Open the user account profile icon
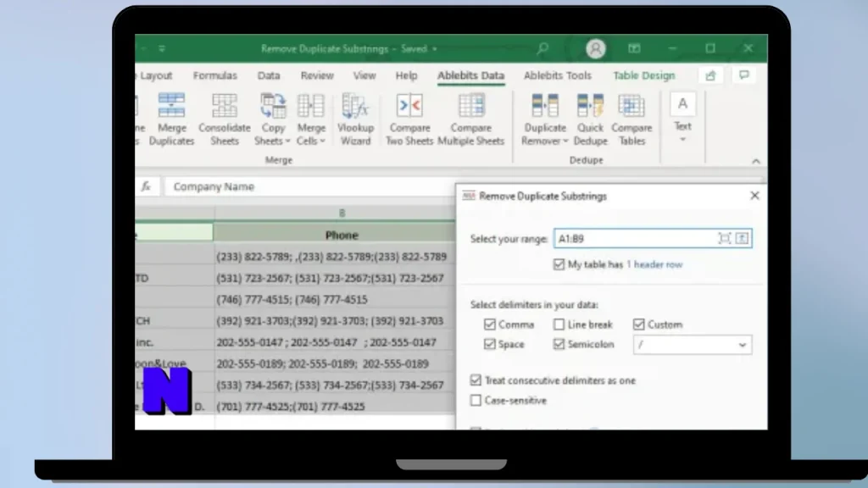 596,48
